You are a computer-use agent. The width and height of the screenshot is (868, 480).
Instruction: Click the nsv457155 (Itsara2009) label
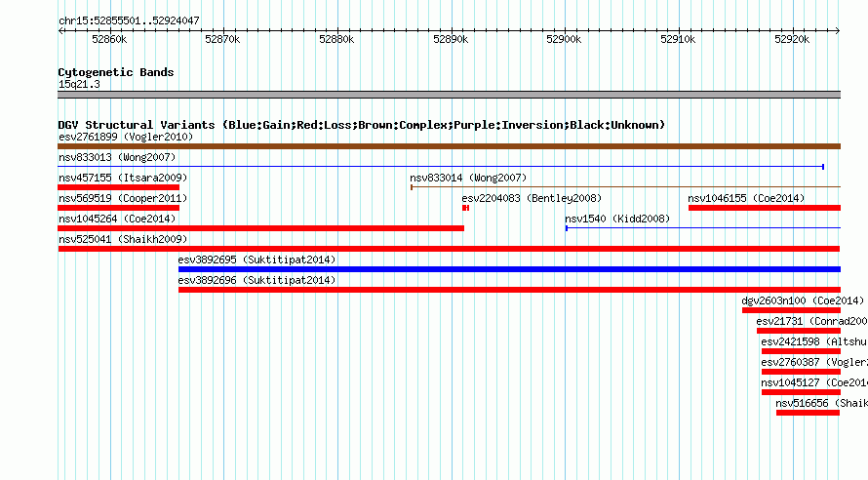coord(123,178)
